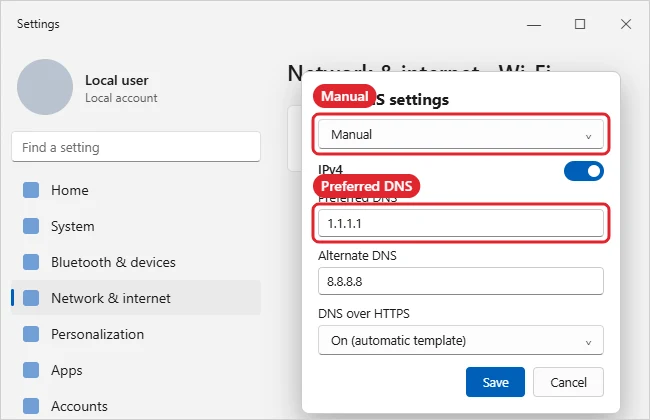This screenshot has height=420, width=650.
Task: Save the DNS settings
Action: point(495,382)
